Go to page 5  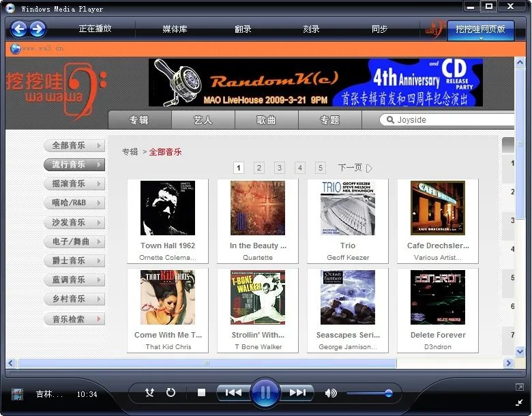tap(321, 168)
